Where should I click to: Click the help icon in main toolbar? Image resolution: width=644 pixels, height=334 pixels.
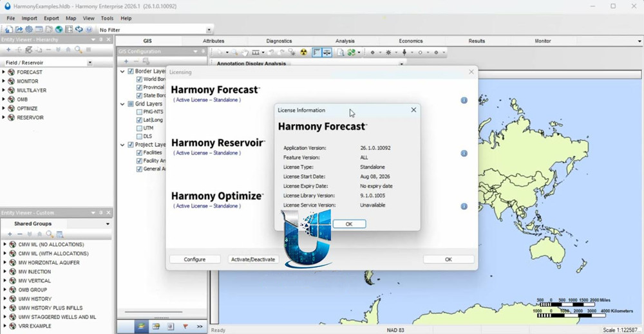[x=89, y=30]
